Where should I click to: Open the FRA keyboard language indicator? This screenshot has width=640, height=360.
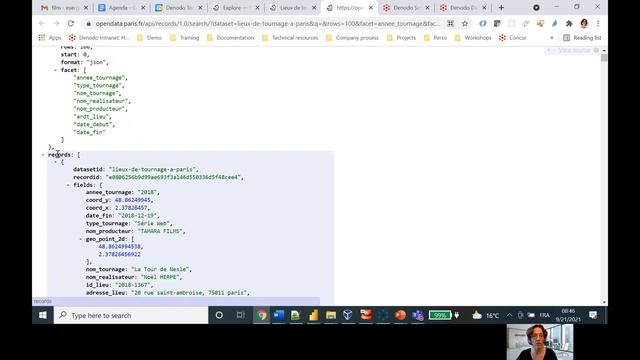(x=544, y=315)
